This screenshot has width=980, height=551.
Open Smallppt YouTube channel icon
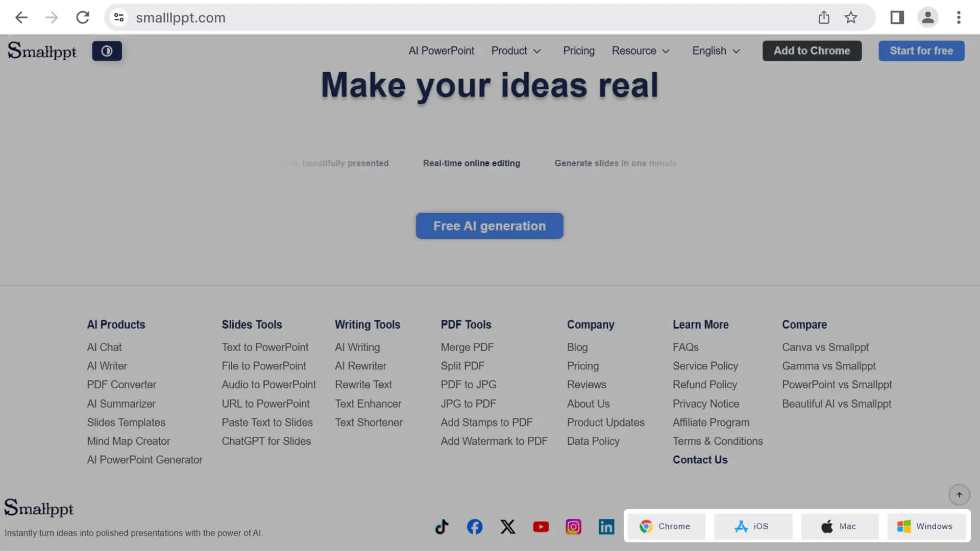tap(541, 527)
